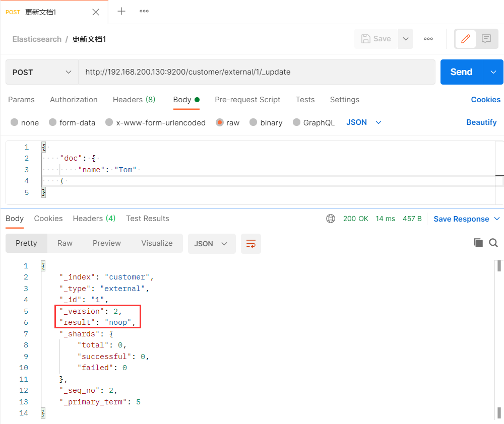
Task: Click the request URL input field
Action: click(x=257, y=72)
